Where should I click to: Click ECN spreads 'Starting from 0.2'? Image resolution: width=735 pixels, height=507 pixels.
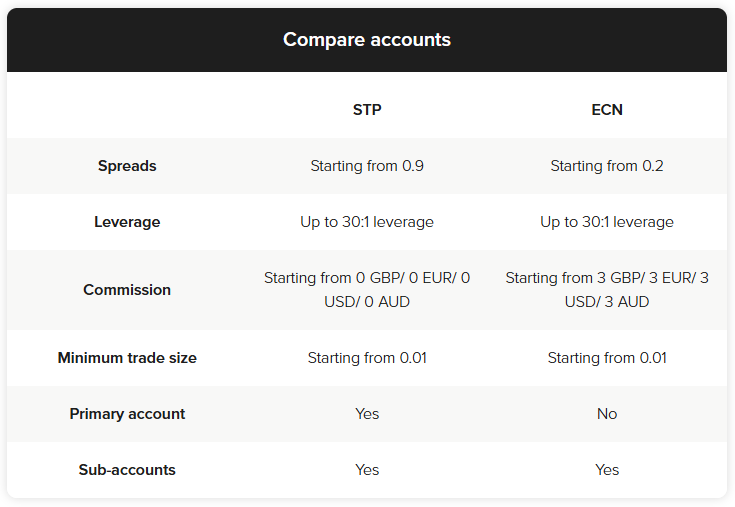click(x=607, y=166)
